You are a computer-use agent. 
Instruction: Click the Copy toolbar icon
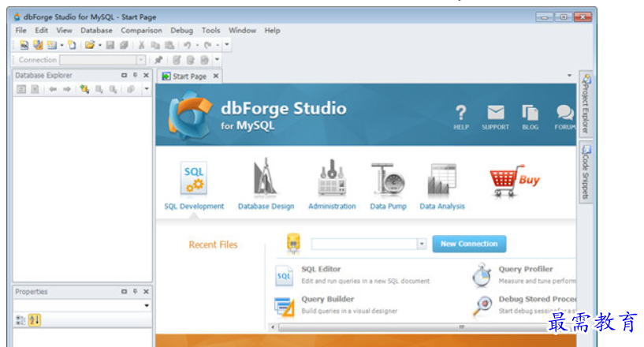pyautogui.click(x=155, y=45)
